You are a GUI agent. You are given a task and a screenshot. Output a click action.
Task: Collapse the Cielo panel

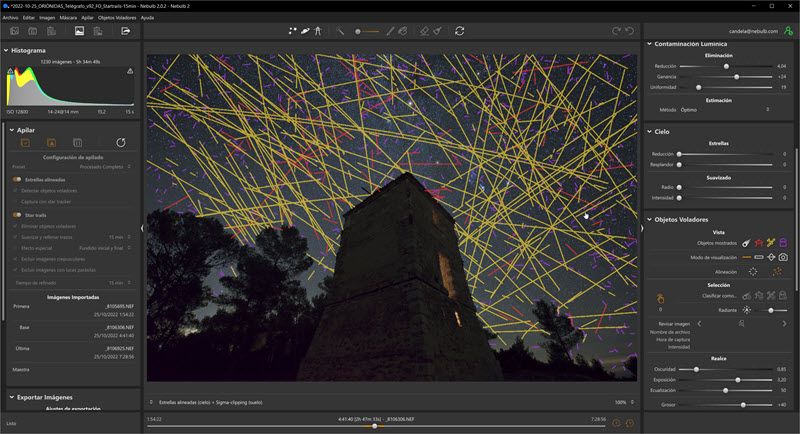649,132
